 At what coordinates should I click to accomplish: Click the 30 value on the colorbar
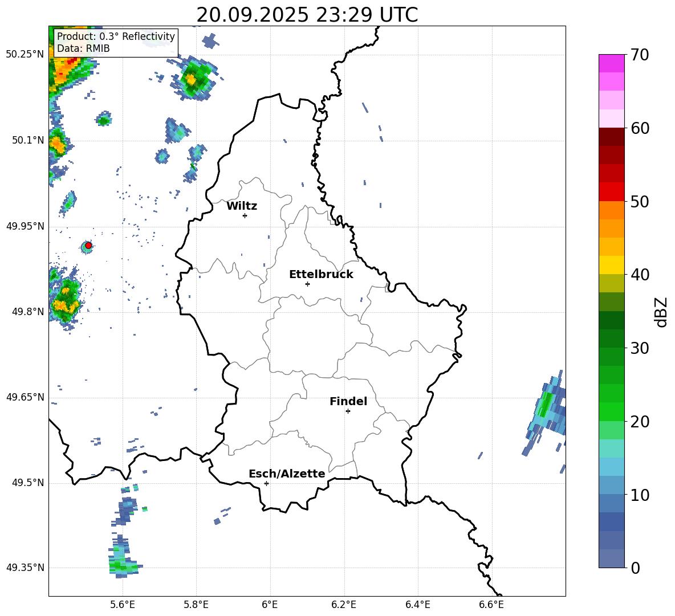(640, 348)
